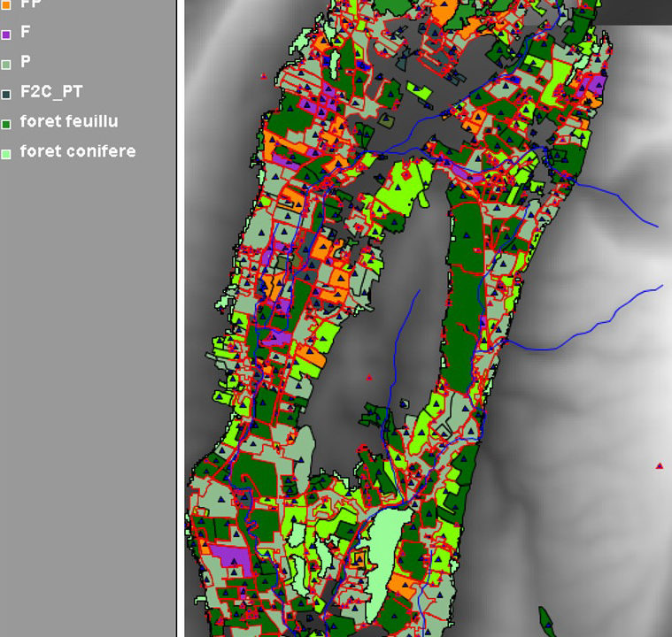
Task: Pick the isolated triangle marker at far right
Action: tap(660, 465)
